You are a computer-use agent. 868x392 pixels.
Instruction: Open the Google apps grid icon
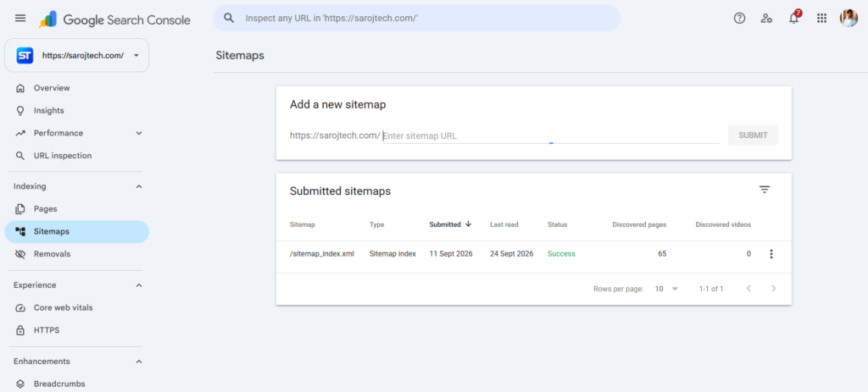[821, 19]
